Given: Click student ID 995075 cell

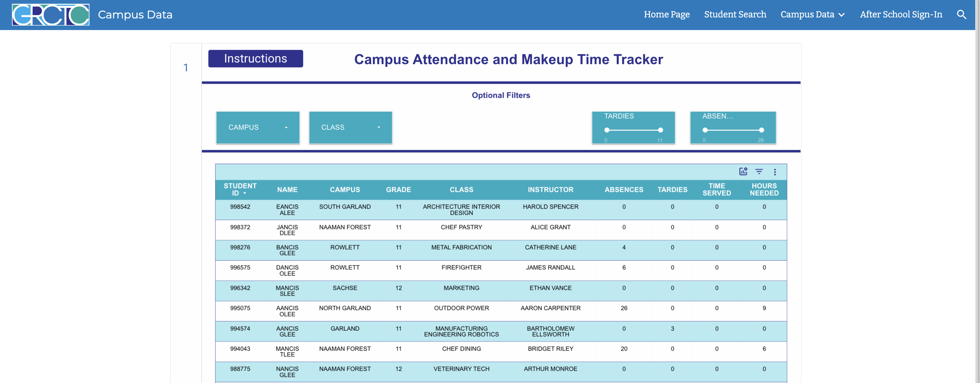Looking at the screenshot, I should click(x=240, y=309).
